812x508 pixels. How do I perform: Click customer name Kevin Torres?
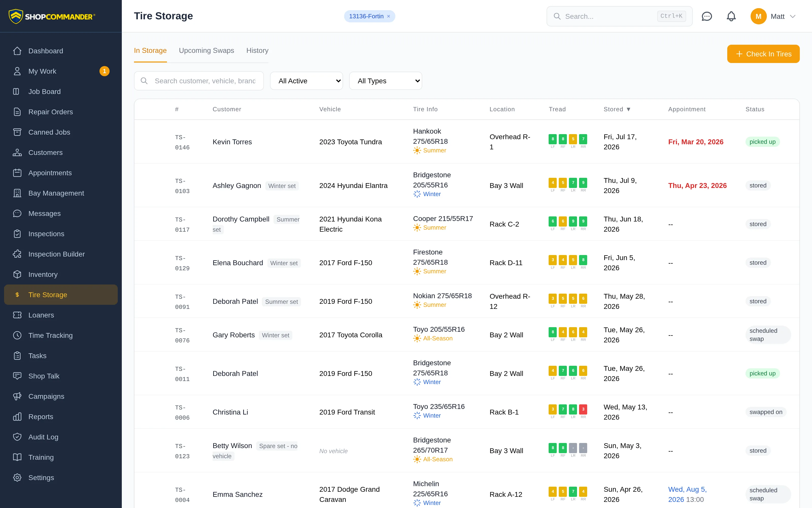coord(232,142)
